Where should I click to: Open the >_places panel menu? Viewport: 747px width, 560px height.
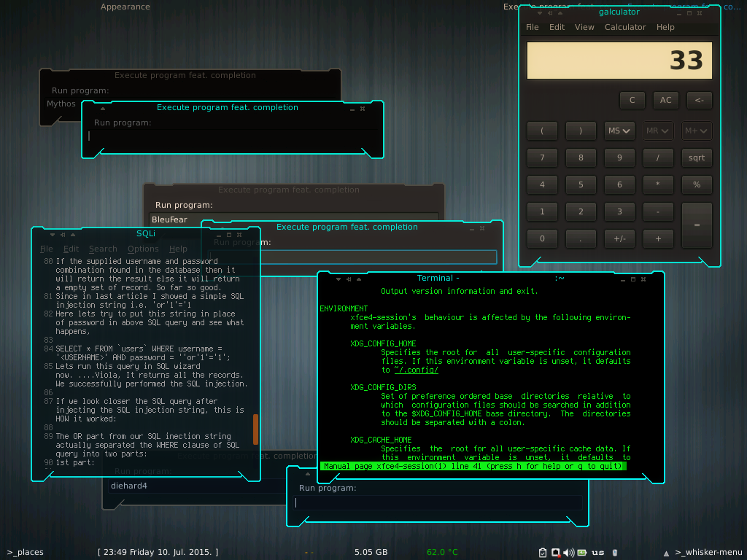(x=26, y=553)
